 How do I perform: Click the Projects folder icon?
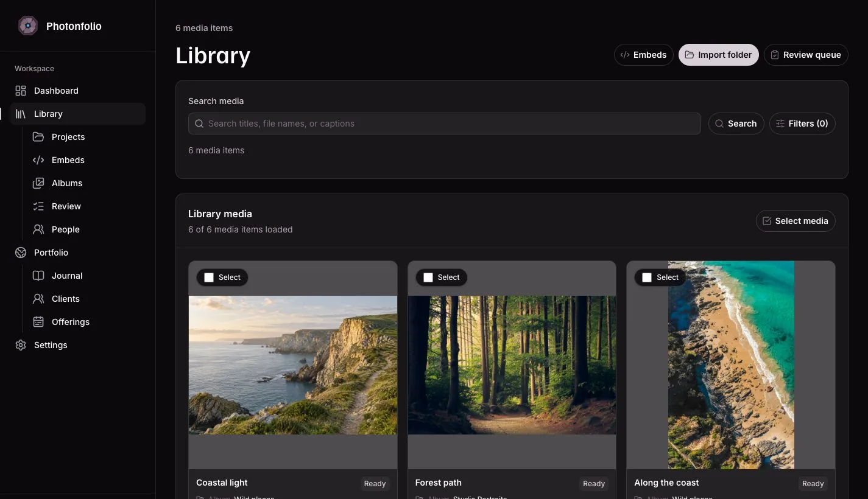(38, 137)
